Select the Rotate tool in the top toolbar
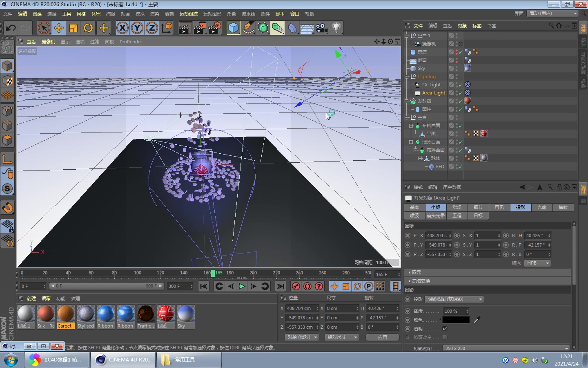This screenshot has height=368, width=588. tap(89, 28)
